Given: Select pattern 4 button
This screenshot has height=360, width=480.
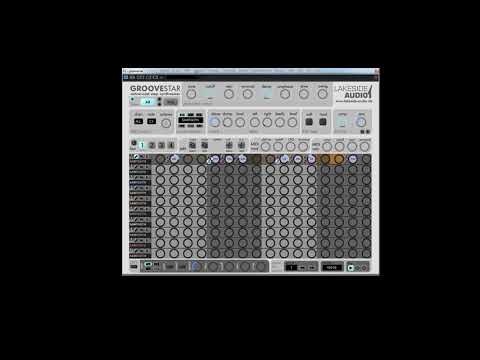Looking at the screenshot, I should 171,145.
